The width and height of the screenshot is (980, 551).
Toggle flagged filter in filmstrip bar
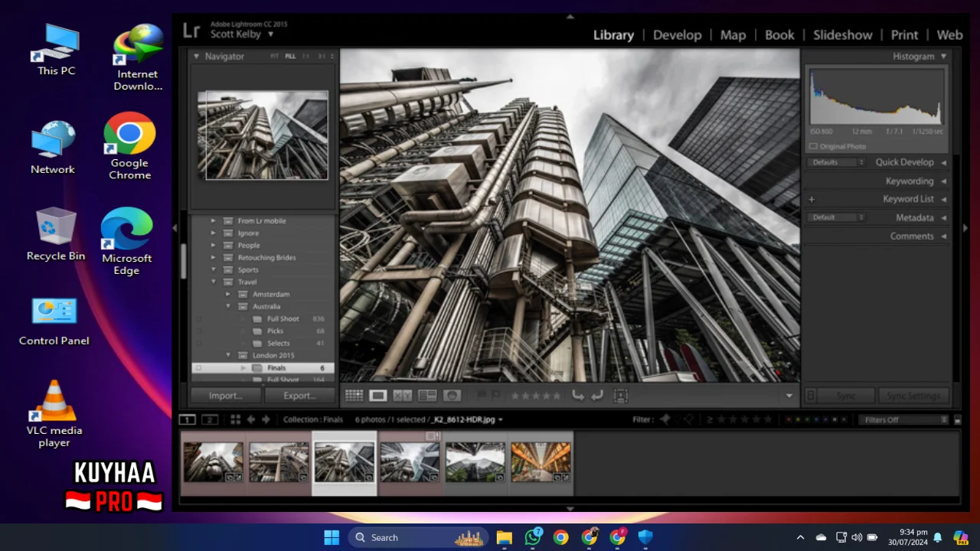point(665,419)
